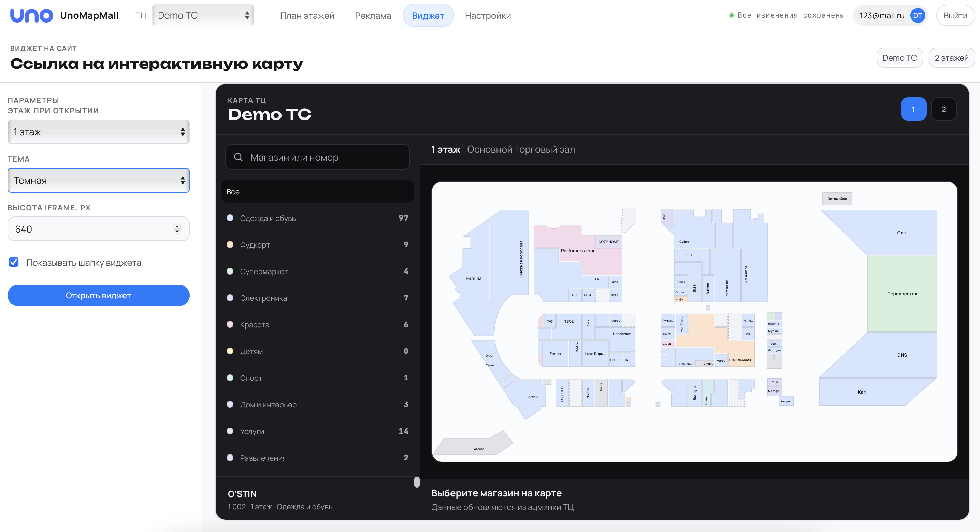Click the green saved-status dot
980x532 pixels.
(x=731, y=16)
